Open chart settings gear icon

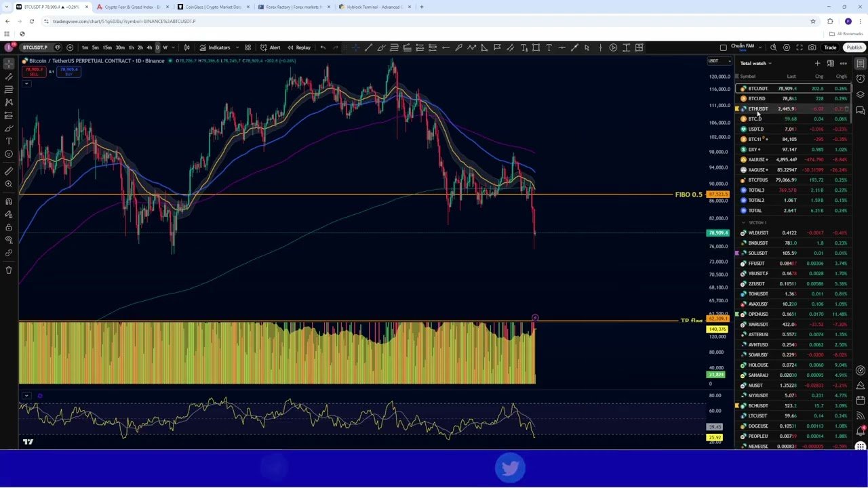tap(787, 47)
